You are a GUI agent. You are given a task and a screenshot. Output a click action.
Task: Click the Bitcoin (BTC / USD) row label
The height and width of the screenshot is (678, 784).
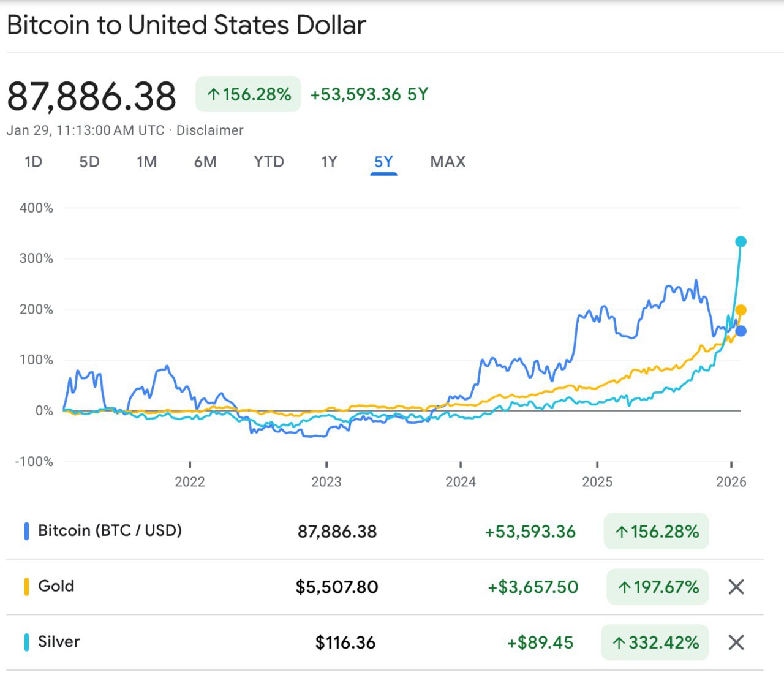(x=110, y=530)
